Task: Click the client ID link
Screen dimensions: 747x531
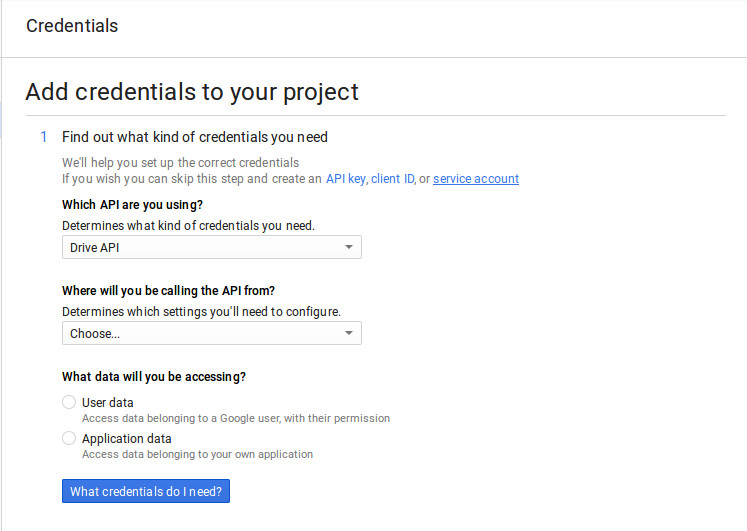Action: tap(392, 179)
